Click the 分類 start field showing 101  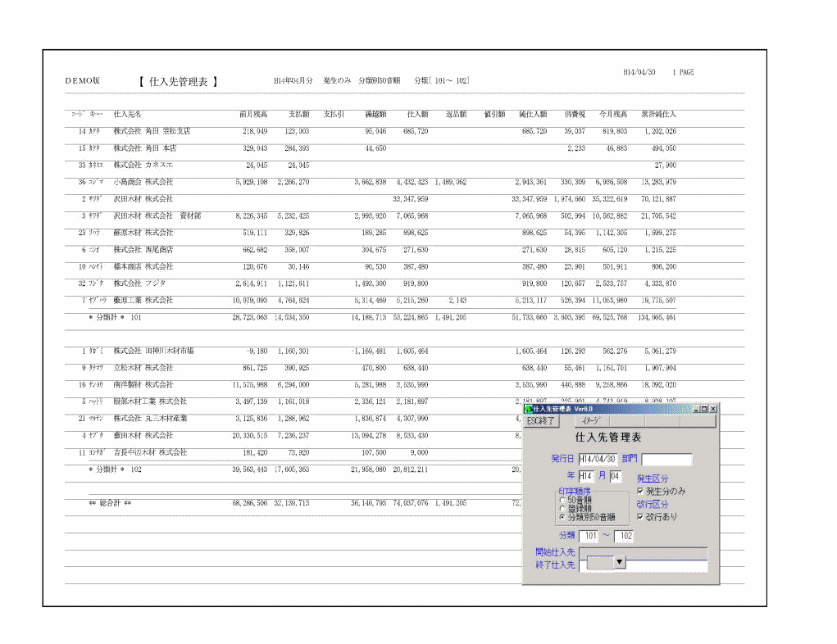589,536
